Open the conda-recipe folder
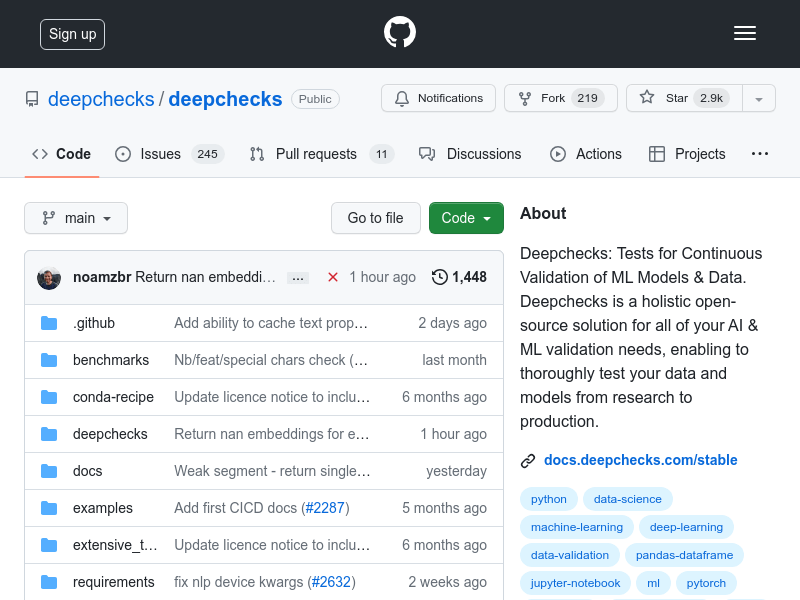Screen dimensions: 800x600 coord(113,397)
